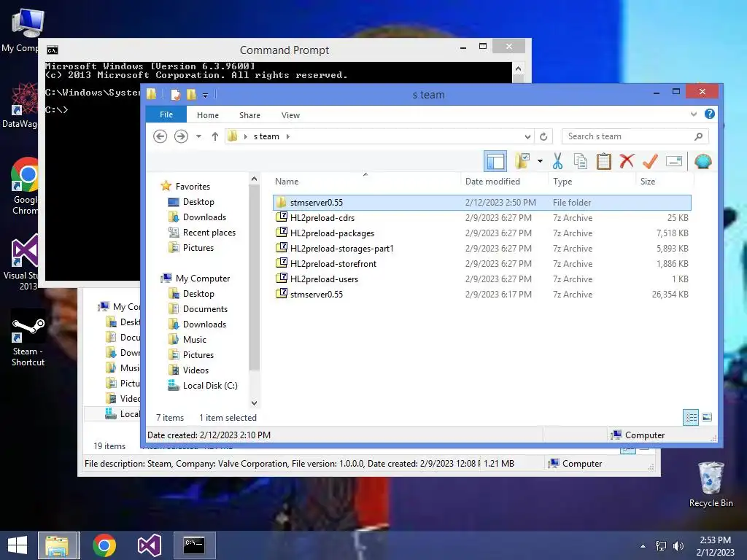Click quick access new folder icon in title bar
Viewport: 747px width, 560px height.
[x=192, y=94]
